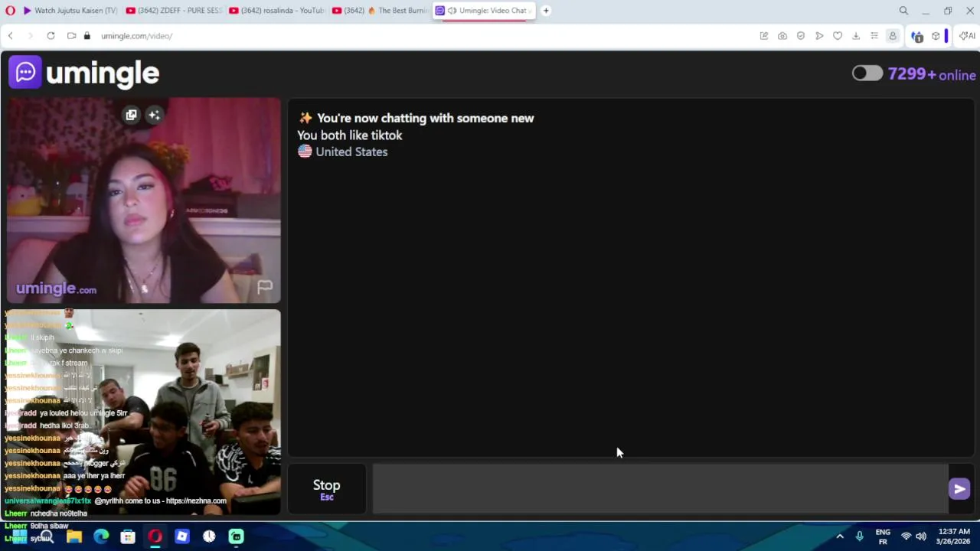The height and width of the screenshot is (551, 980).
Task: Open the Opera AI assistant
Action: (967, 36)
